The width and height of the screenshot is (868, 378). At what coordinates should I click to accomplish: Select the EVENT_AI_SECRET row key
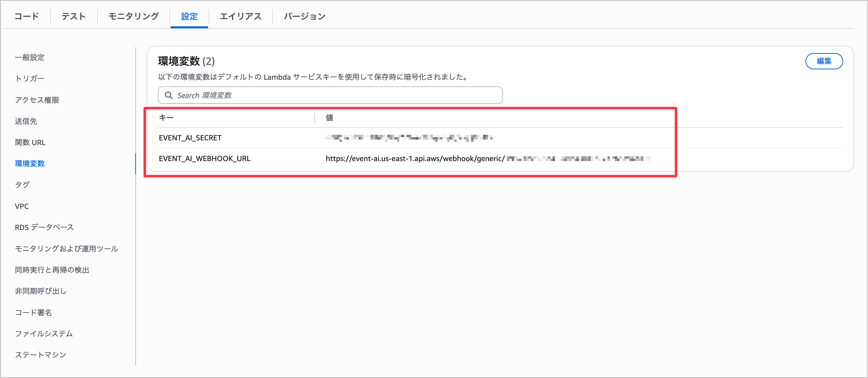[x=190, y=138]
